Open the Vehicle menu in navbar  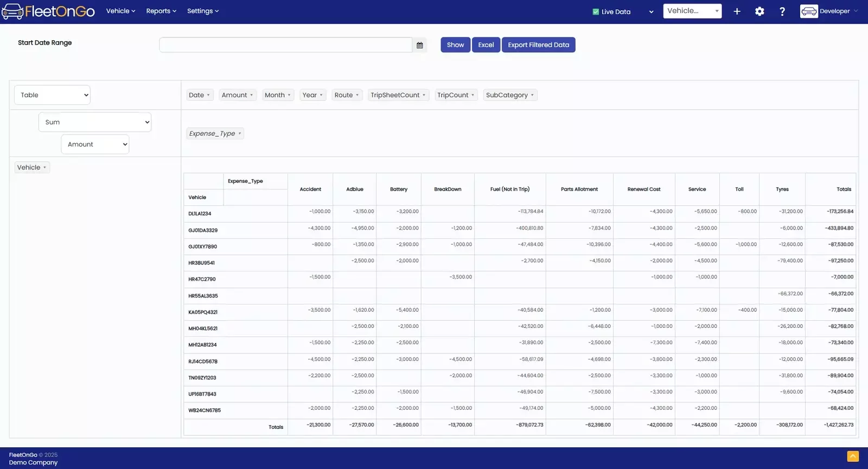[120, 11]
